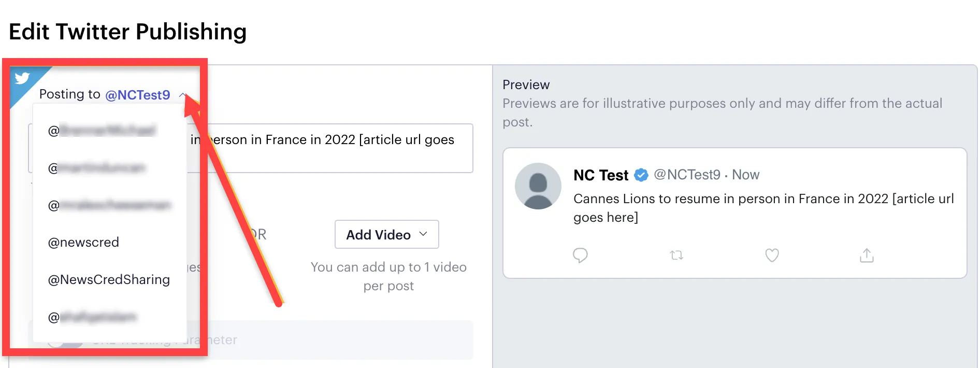The image size is (980, 368).
Task: Collapse the Posting to account chevron
Action: pyautogui.click(x=182, y=95)
